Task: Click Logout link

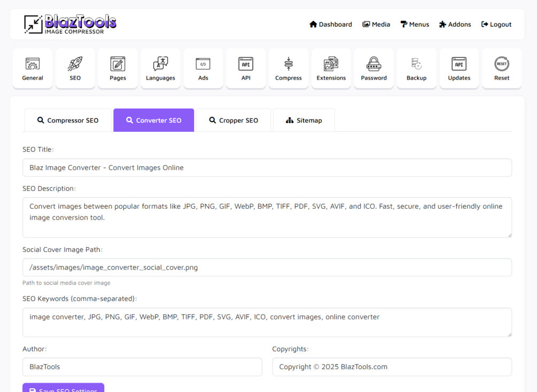Action: pos(496,25)
